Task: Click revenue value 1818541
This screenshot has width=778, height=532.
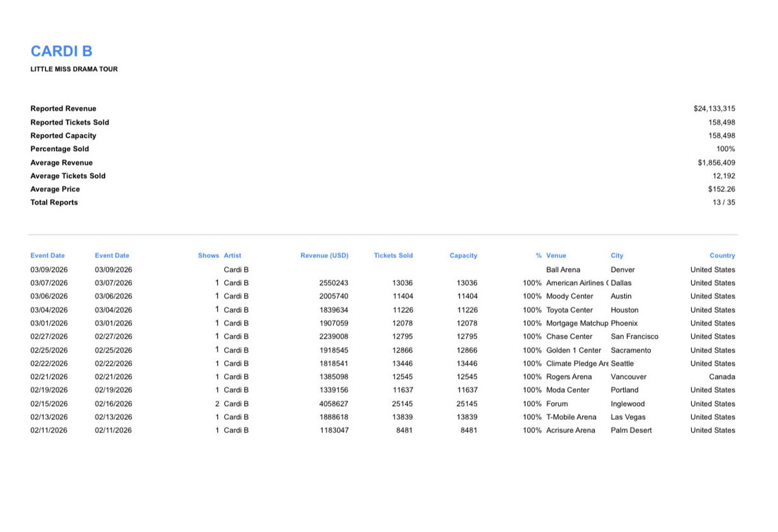Action: pos(334,364)
